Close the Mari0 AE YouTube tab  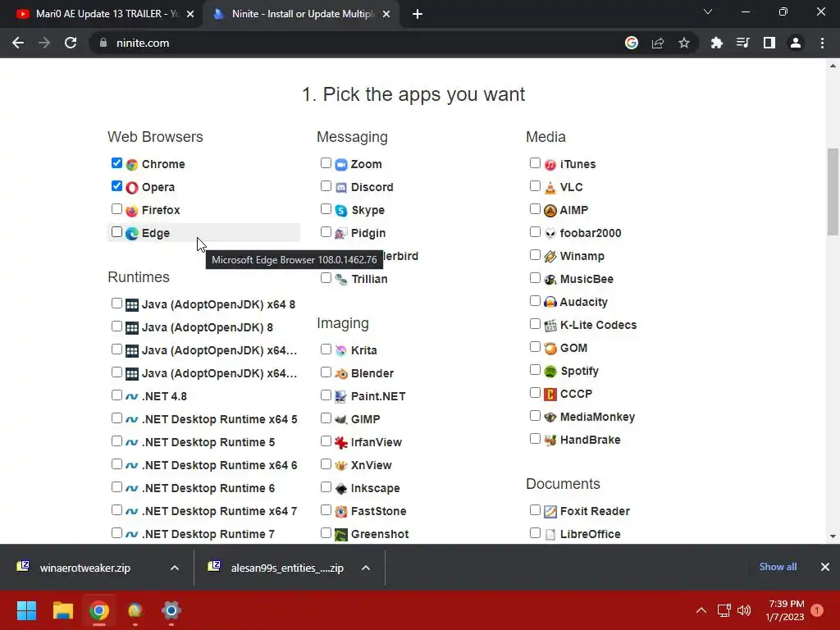(190, 14)
